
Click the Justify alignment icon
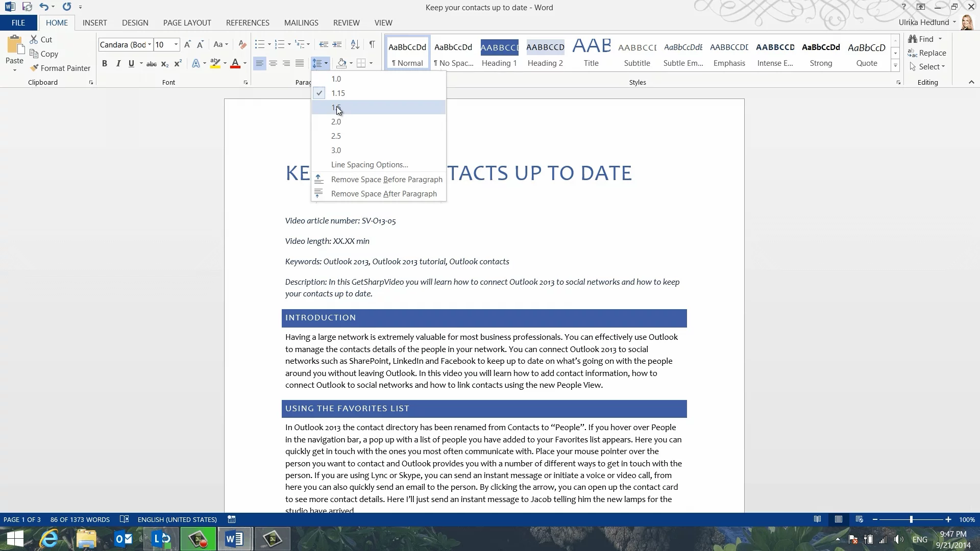[300, 63]
